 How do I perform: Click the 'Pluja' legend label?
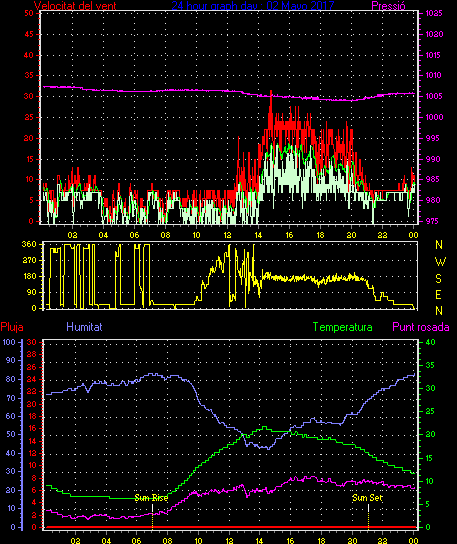tap(12, 327)
